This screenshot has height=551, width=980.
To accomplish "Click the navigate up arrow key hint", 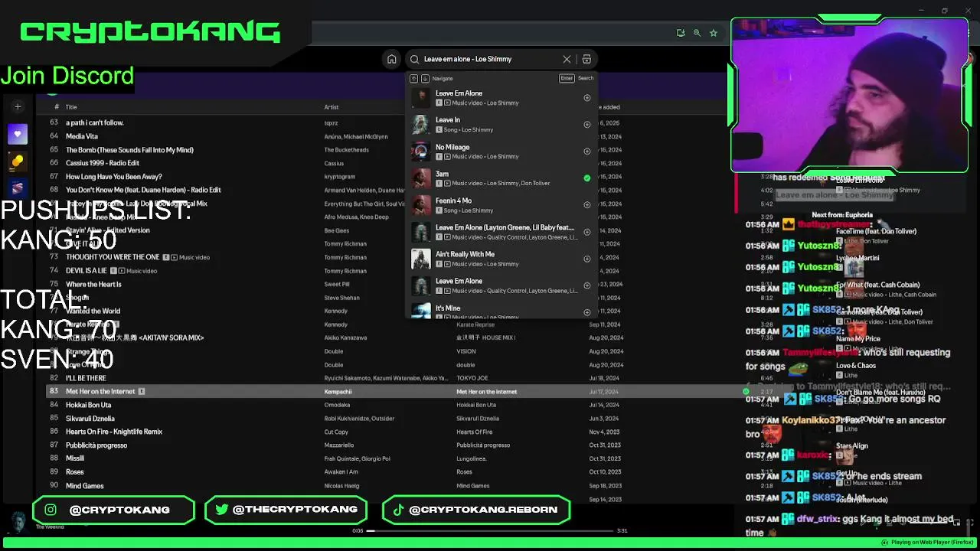I will [x=413, y=78].
